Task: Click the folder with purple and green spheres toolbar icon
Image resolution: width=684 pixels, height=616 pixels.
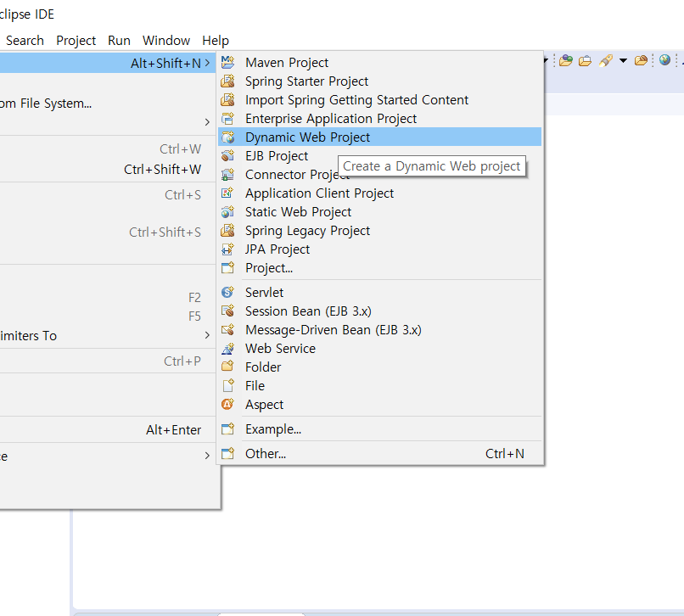Action: [566, 60]
